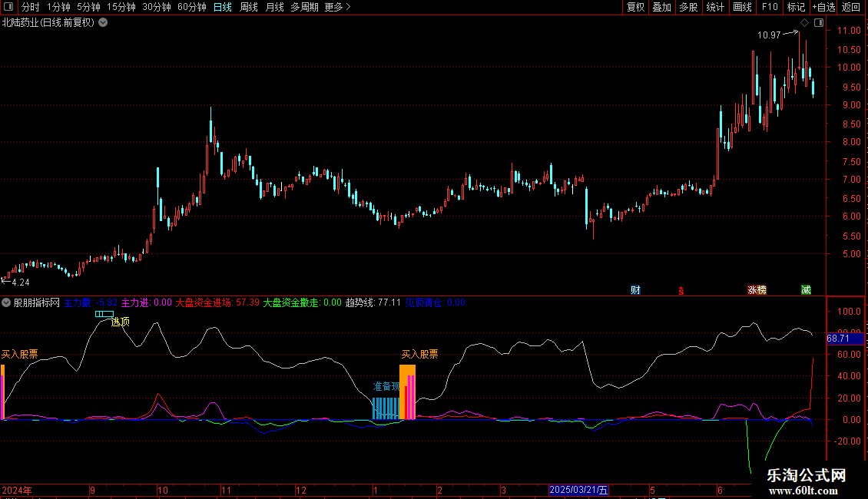Click the 返回 back button
The height and width of the screenshot is (499, 868).
[x=851, y=7]
